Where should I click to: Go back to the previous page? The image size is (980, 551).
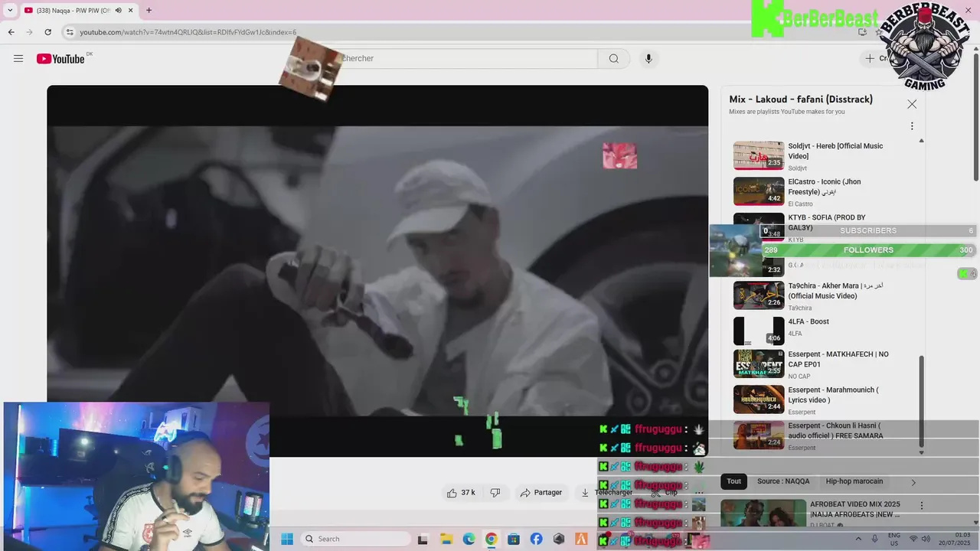click(x=11, y=32)
